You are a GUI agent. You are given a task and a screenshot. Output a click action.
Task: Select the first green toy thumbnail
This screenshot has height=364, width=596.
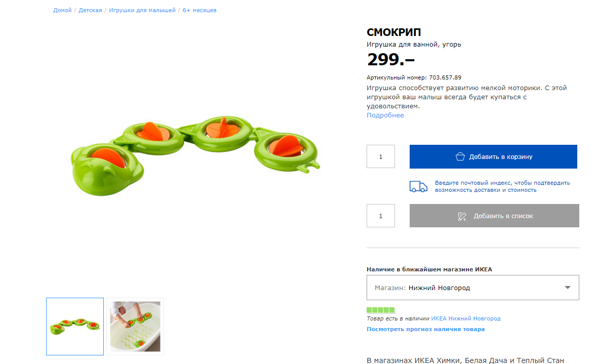75,327
